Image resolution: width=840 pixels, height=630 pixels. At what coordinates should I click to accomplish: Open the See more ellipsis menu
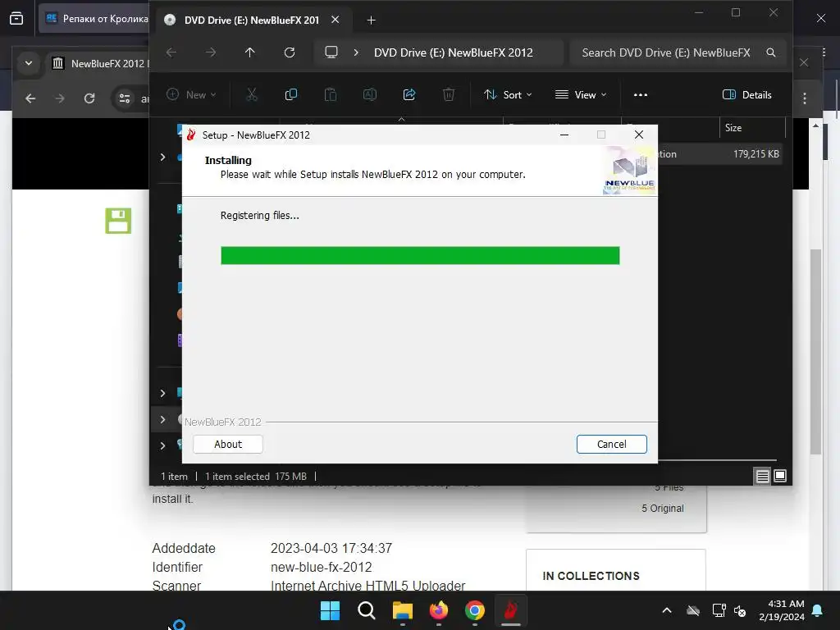tap(641, 95)
